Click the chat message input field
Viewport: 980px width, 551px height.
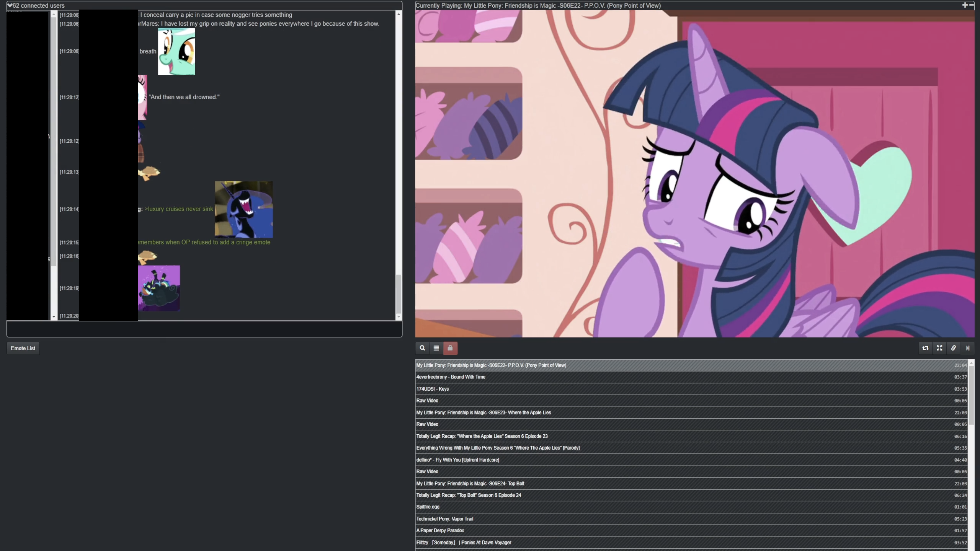[x=204, y=329]
